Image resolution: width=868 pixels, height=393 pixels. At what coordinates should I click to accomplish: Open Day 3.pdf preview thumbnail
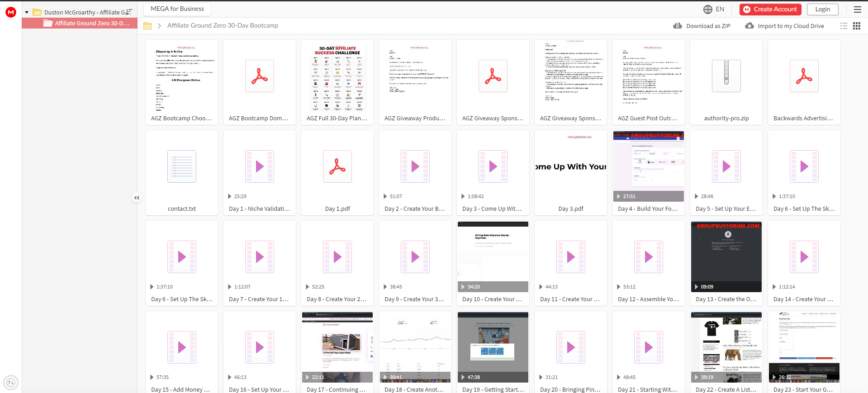(x=571, y=166)
